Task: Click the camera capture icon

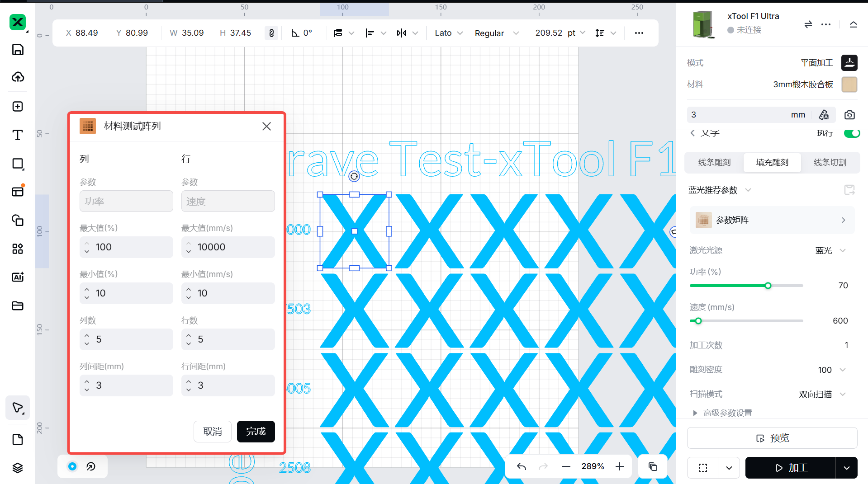Action: (x=849, y=115)
